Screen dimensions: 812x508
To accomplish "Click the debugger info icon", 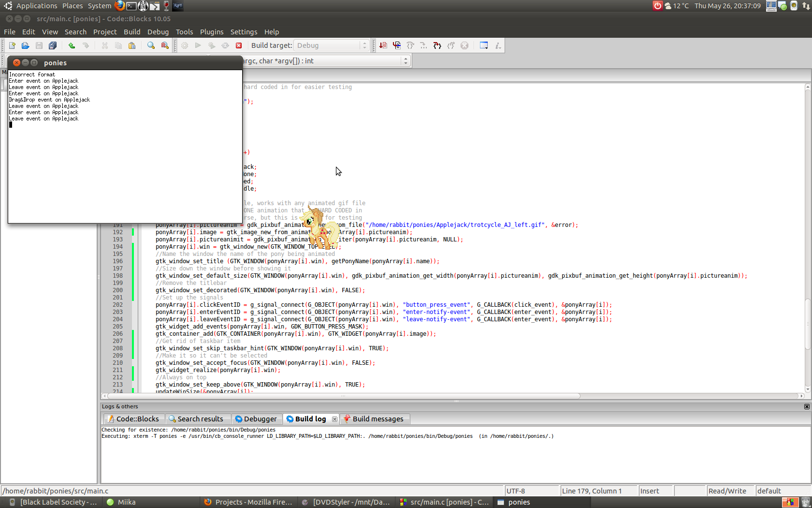I will [x=498, y=45].
